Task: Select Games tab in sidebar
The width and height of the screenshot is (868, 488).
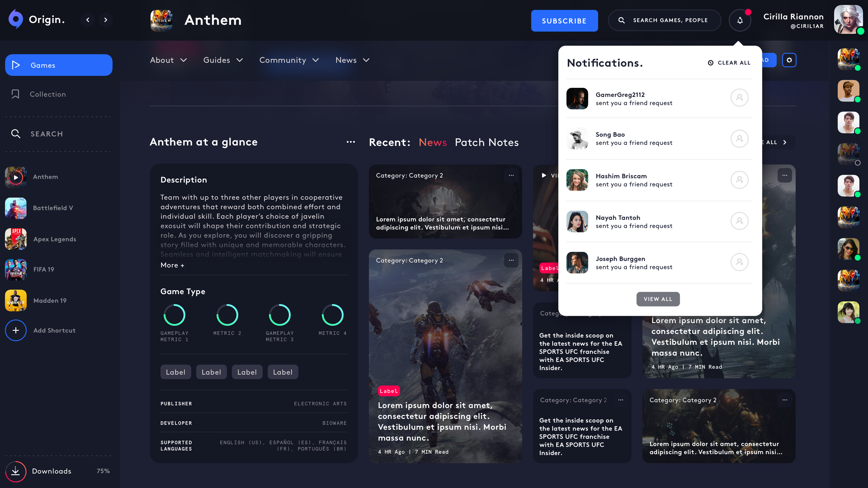Action: coord(59,65)
